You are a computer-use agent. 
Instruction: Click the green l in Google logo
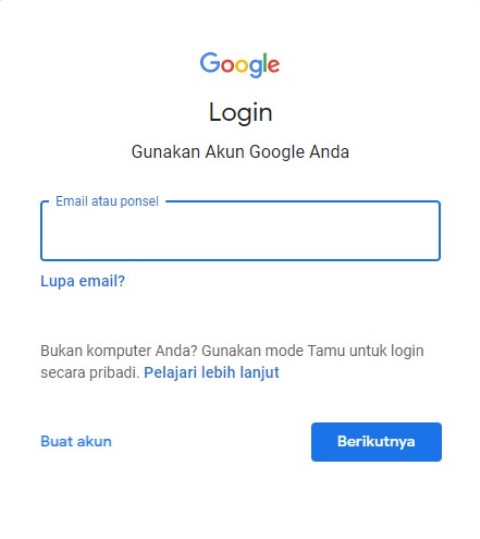coord(265,63)
